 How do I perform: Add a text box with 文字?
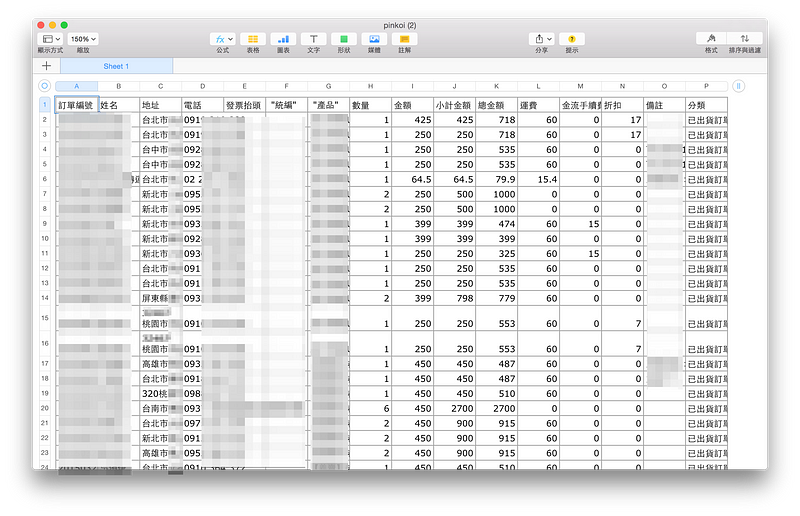pos(313,38)
